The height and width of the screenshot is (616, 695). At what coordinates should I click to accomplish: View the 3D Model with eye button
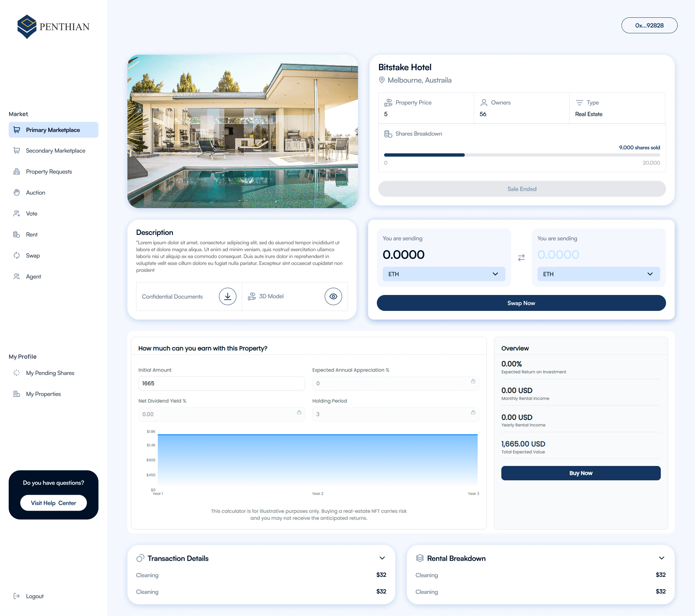(x=333, y=296)
